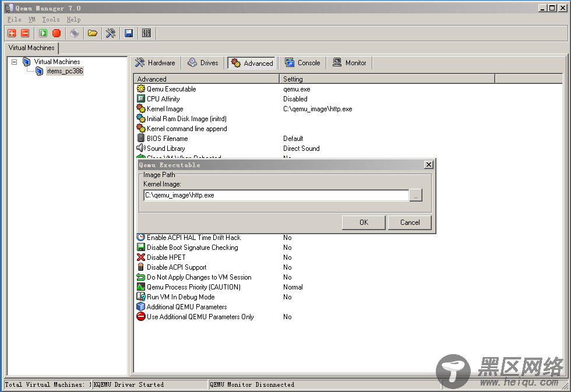The image size is (571, 392).
Task: Open the Tools menu
Action: coord(51,20)
